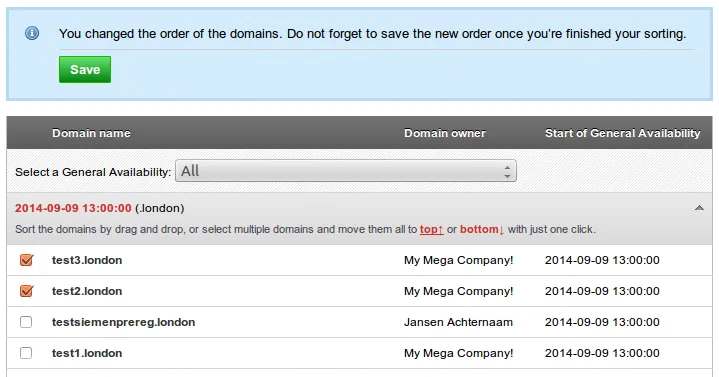
Task: Check the testsiemenprereg.london checkbox
Action: pos(26,322)
